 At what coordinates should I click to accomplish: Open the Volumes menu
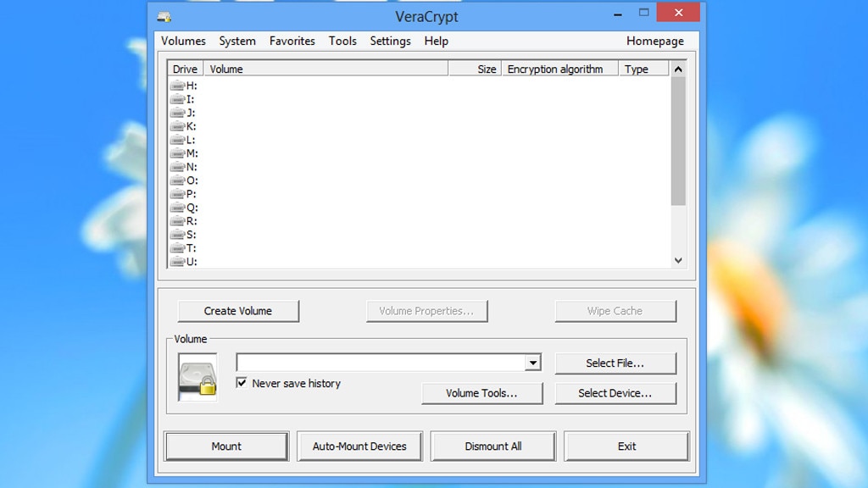183,41
